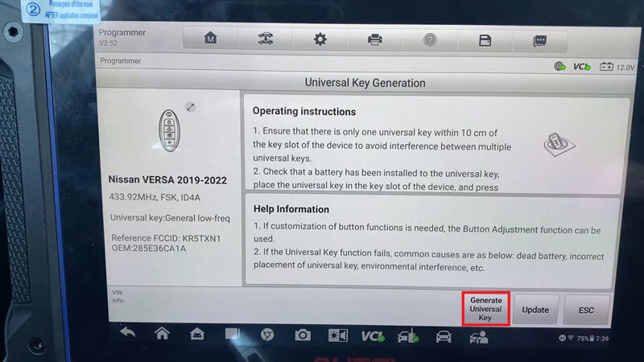
Task: Tap the VCI connection status in header
Action: coord(581,67)
